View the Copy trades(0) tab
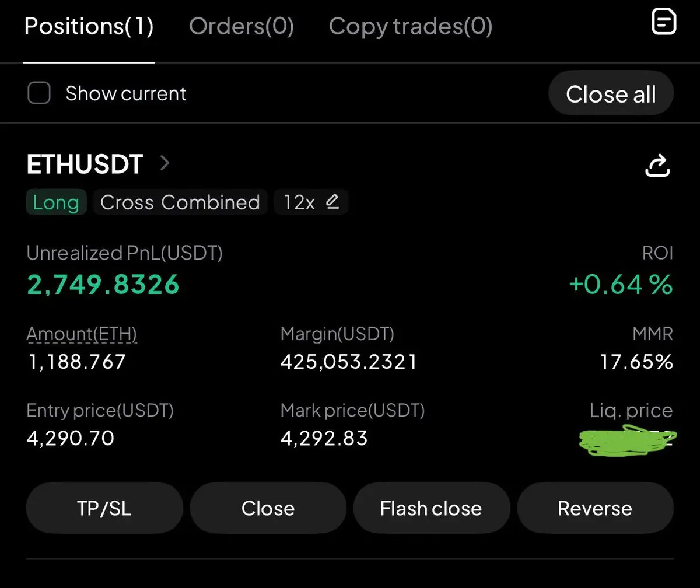The height and width of the screenshot is (588, 700). tap(411, 26)
